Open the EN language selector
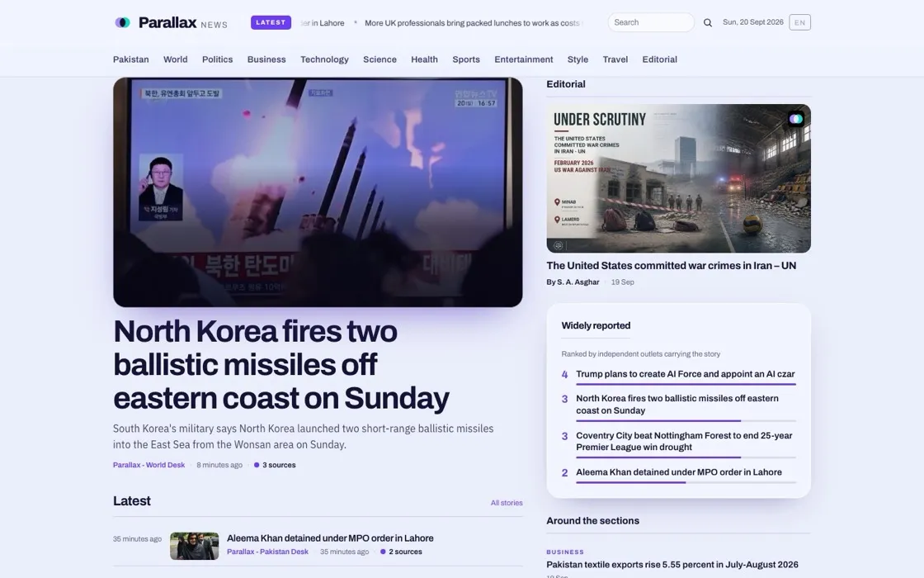The width and height of the screenshot is (924, 578). (799, 22)
